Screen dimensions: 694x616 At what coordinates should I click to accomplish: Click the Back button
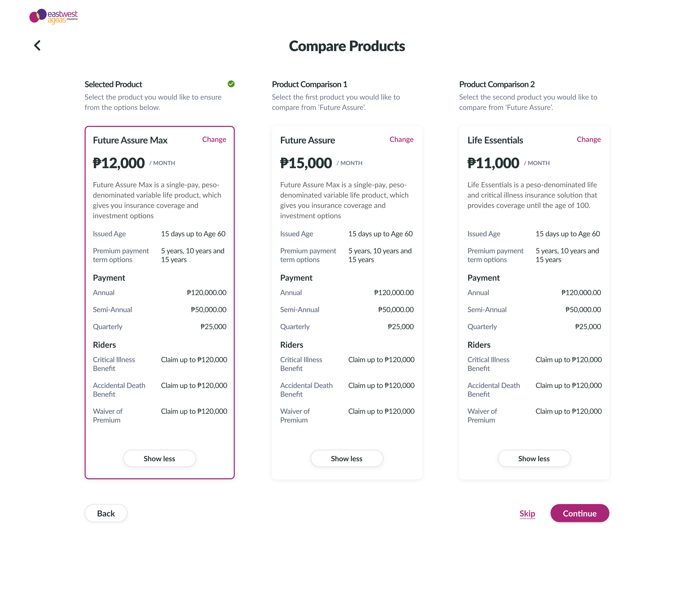click(x=106, y=513)
